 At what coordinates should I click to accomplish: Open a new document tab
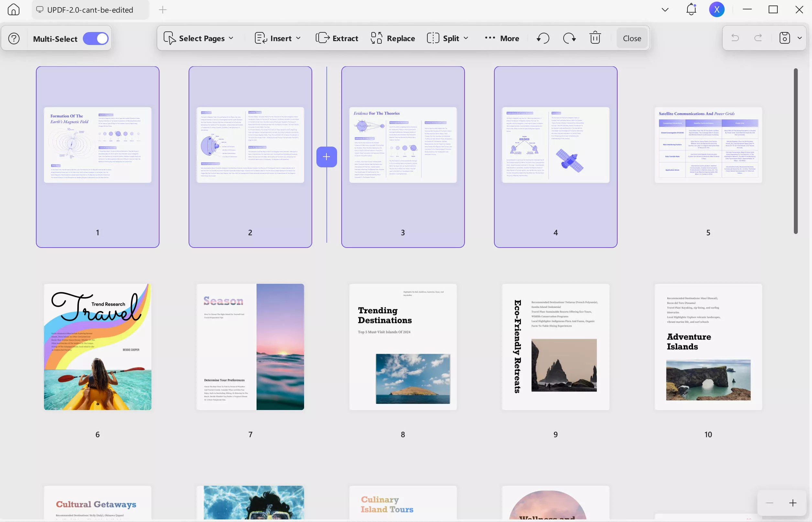pos(163,10)
